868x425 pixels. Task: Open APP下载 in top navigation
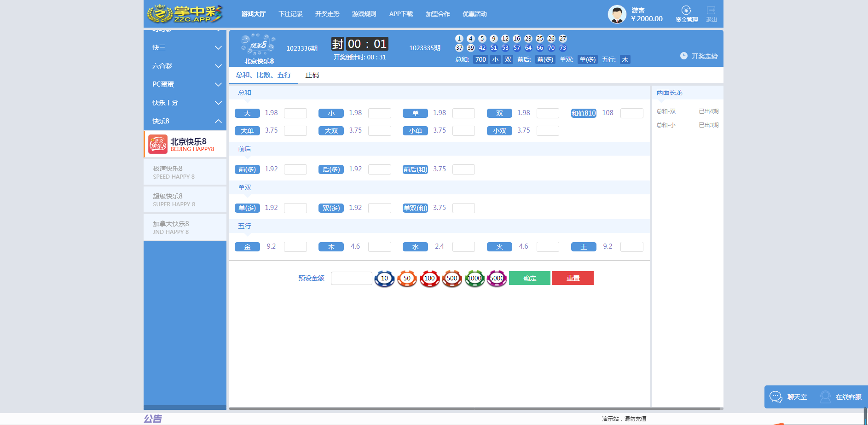[x=401, y=14]
